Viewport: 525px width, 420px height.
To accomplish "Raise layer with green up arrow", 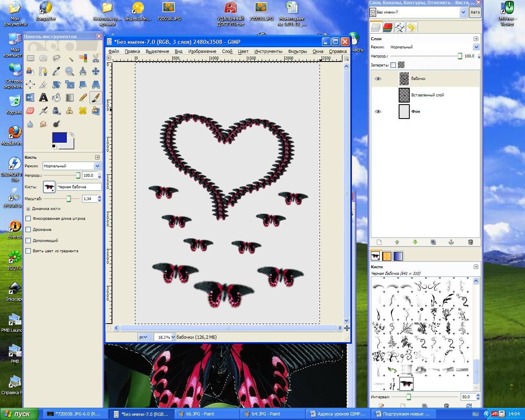I will click(x=397, y=242).
